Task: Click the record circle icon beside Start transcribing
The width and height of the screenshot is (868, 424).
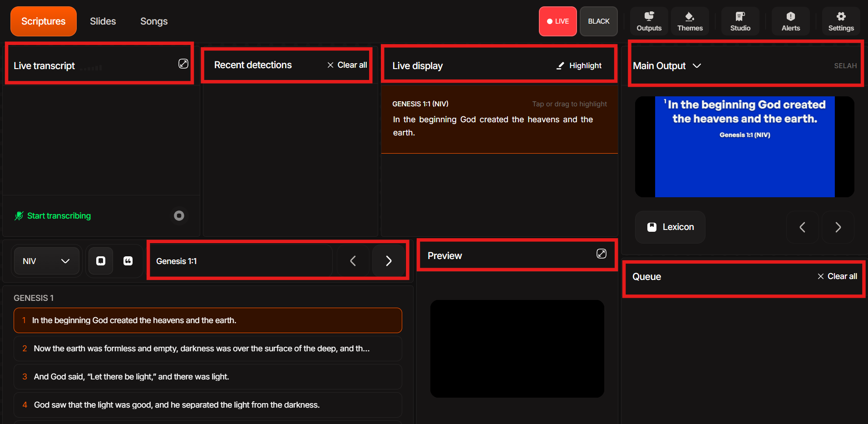Action: (x=179, y=215)
